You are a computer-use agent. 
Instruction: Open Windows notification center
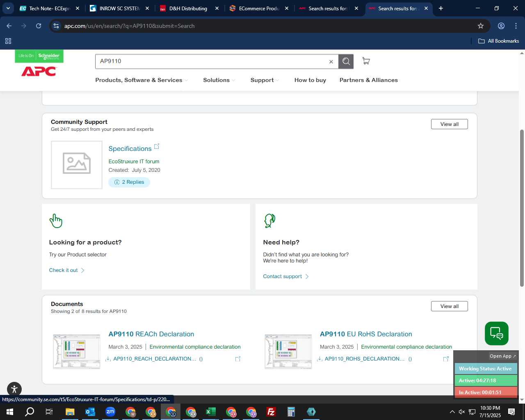[511, 412]
